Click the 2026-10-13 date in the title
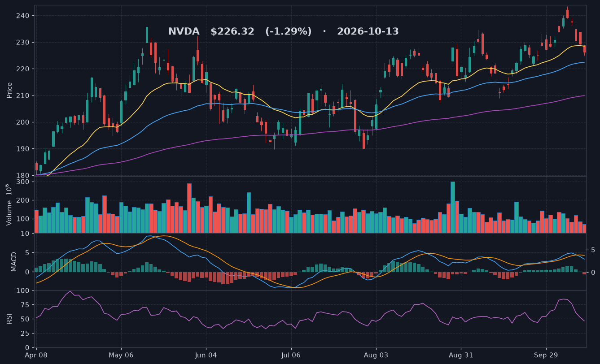This screenshot has width=600, height=364. click(x=368, y=32)
